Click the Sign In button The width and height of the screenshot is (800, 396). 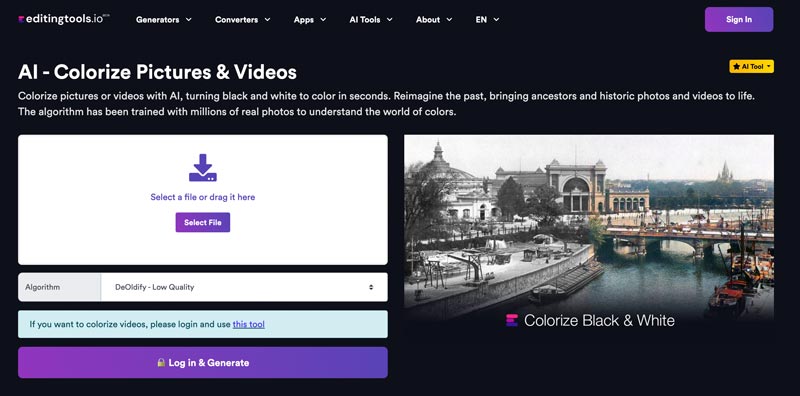(739, 19)
